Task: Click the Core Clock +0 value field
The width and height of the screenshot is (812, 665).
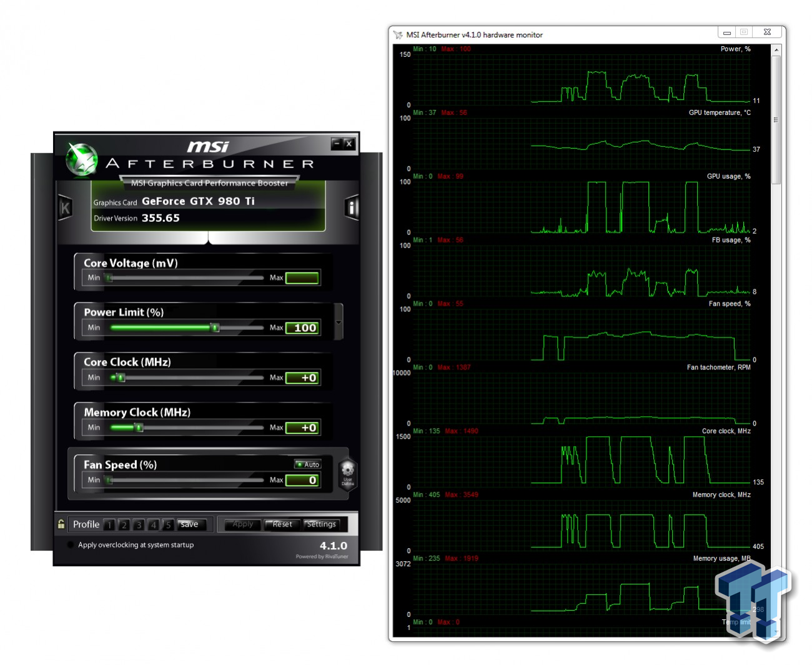Action: pos(303,378)
